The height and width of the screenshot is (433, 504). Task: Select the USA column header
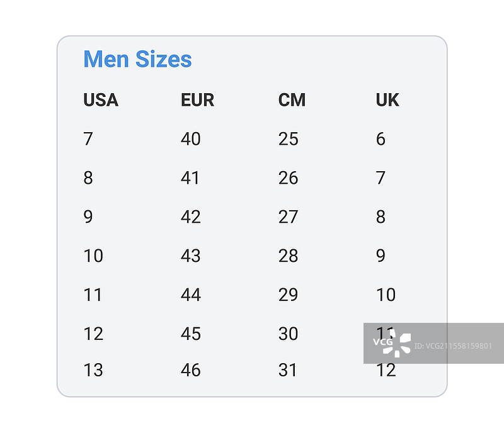click(101, 100)
